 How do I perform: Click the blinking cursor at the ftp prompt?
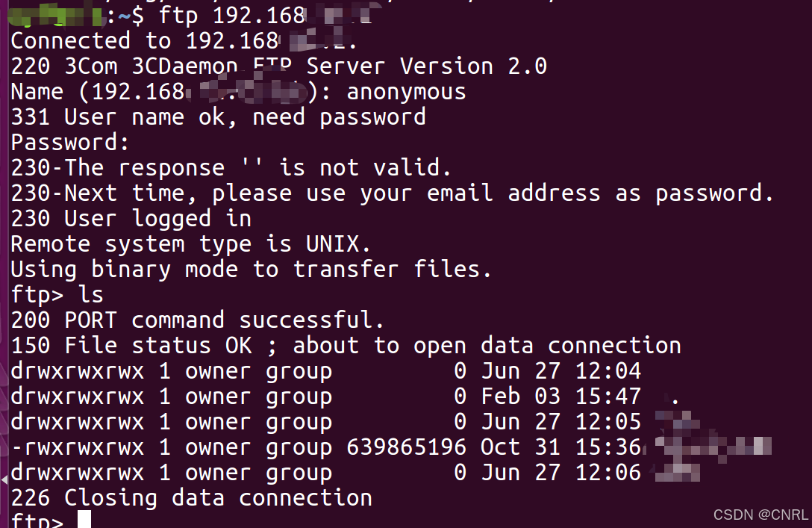tap(84, 519)
